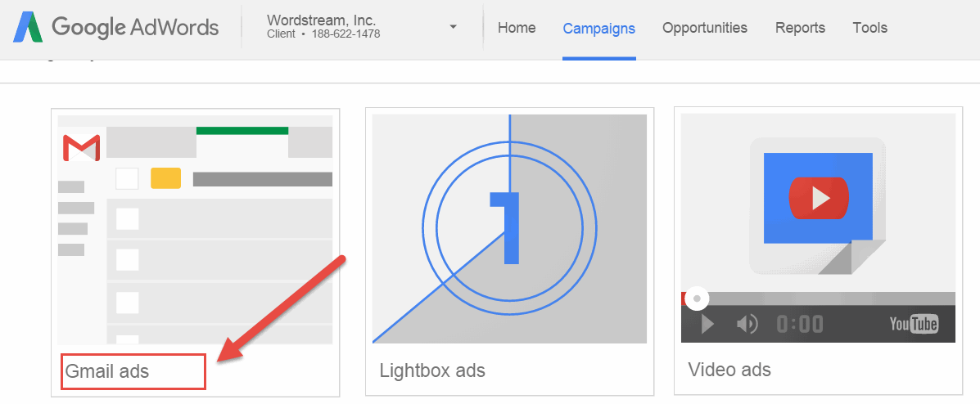Open the Tools menu
Viewport: 980px width, 404px height.
(869, 28)
